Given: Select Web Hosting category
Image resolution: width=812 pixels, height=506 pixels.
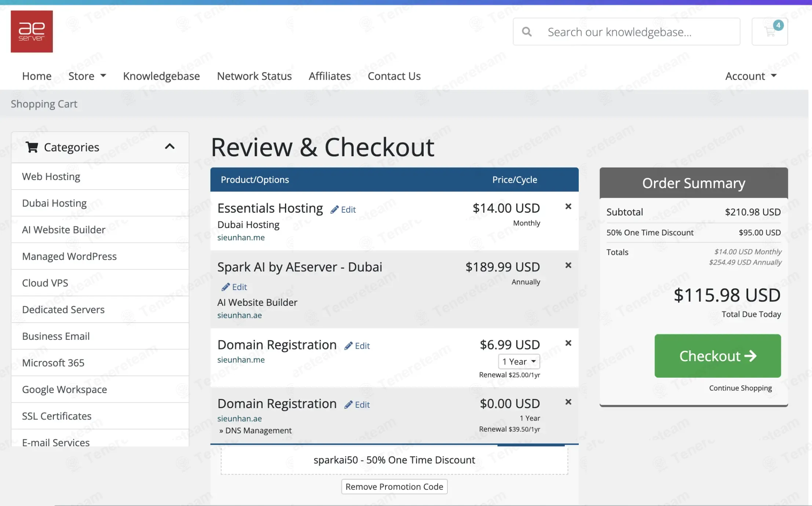Looking at the screenshot, I should coord(100,176).
